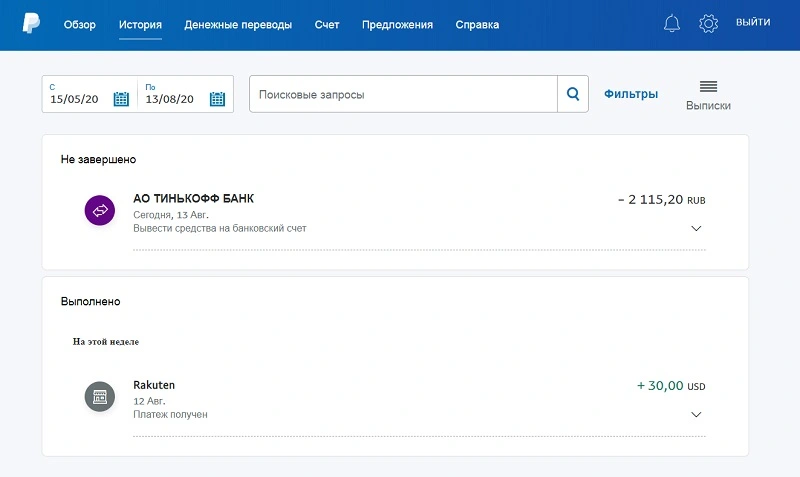Focus the Поисковые запросы search field
This screenshot has width=800, height=477.
(x=403, y=94)
